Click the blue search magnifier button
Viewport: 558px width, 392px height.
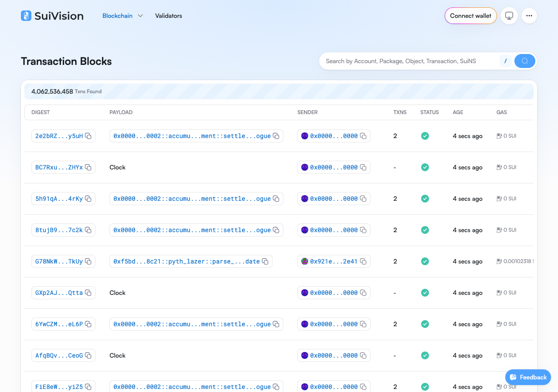coord(525,61)
